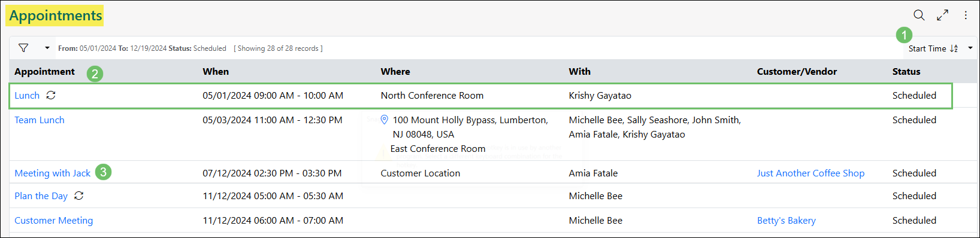
Task: Click the Showing 28 of 28 records text
Action: pos(278,48)
